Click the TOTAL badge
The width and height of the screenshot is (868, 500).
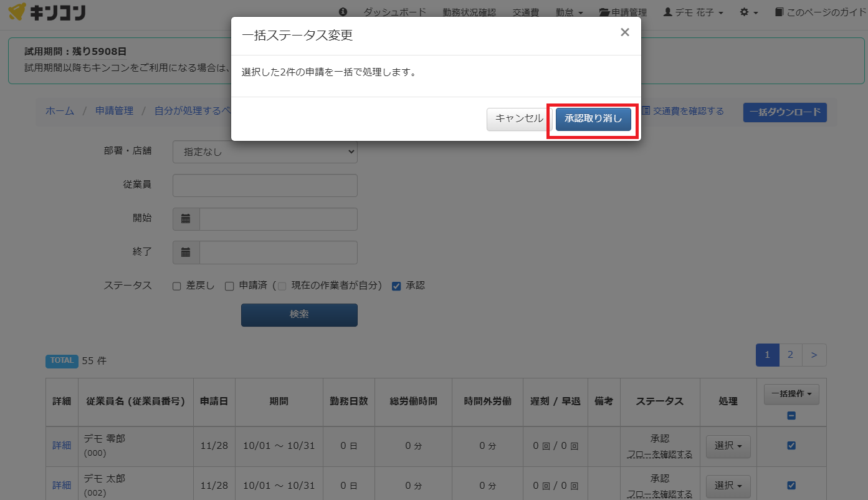[x=62, y=360]
